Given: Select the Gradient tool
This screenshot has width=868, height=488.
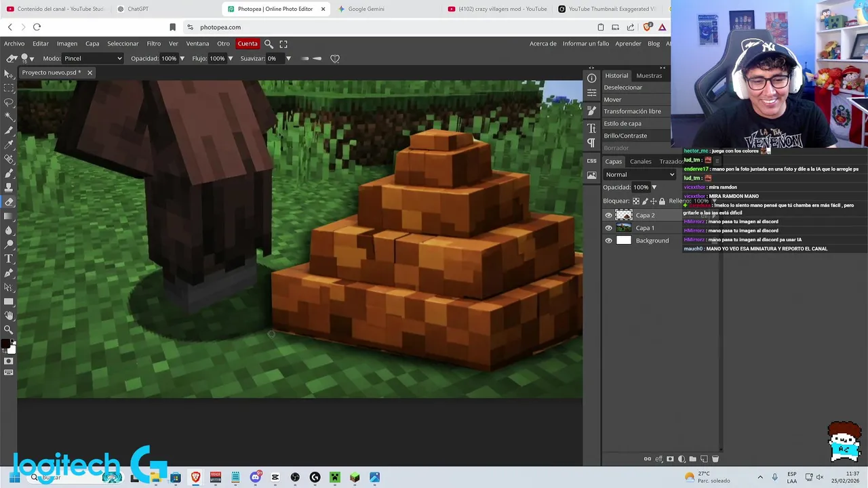Looking at the screenshot, I should point(8,216).
